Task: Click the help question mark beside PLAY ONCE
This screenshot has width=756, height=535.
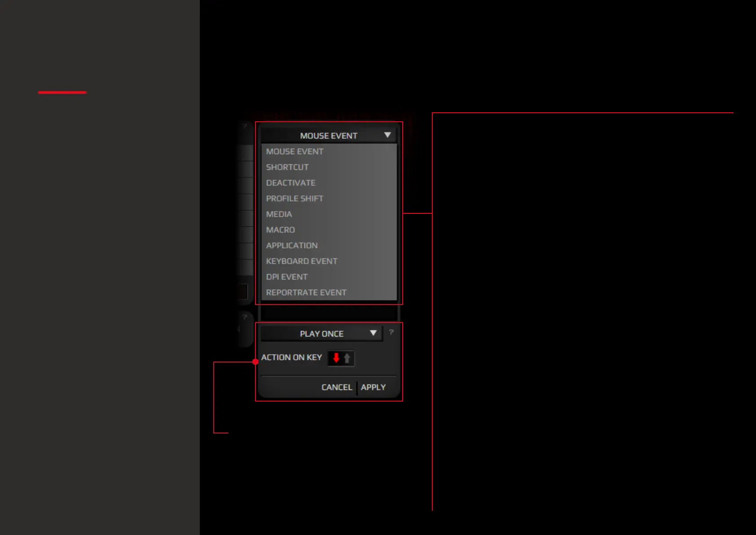Action: (x=391, y=332)
